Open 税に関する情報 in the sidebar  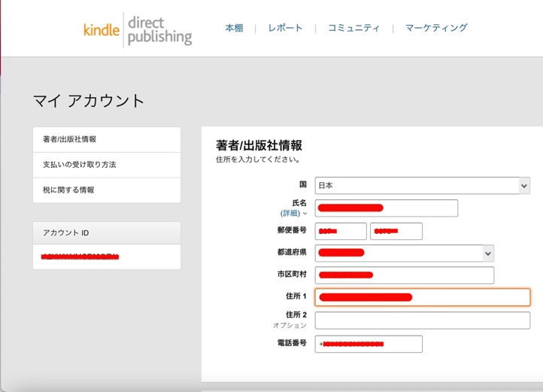(106, 190)
